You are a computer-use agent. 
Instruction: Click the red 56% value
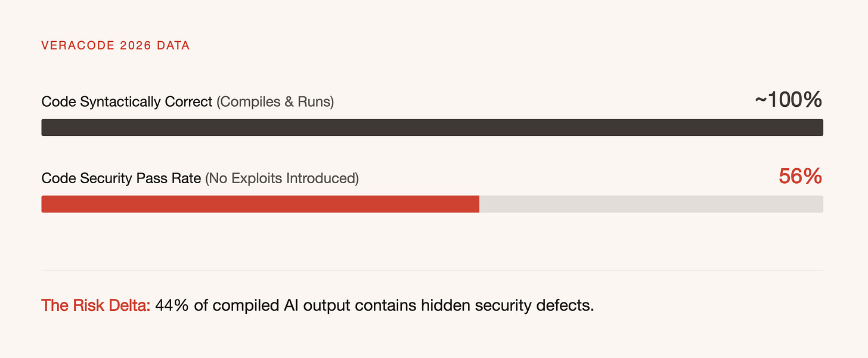pyautogui.click(x=801, y=177)
